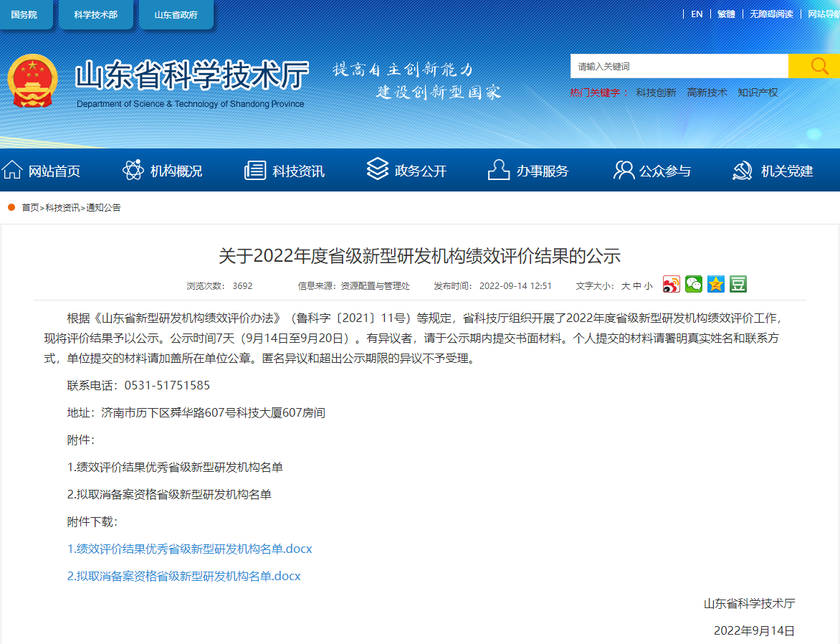Click the keyword search input field
Viewport: 840px width, 644px height.
pos(678,66)
